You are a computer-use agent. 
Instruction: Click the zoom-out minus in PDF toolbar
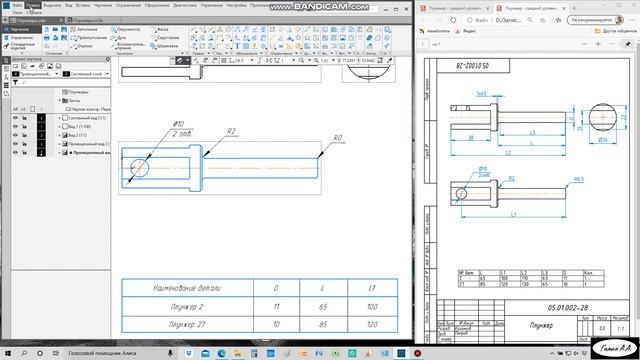[x=584, y=44]
